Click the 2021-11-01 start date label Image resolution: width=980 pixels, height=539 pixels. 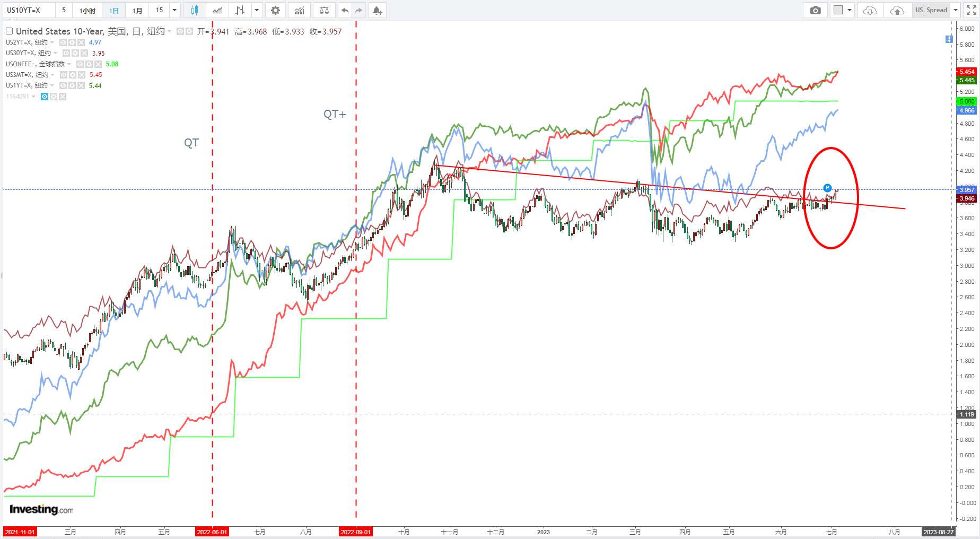point(20,532)
